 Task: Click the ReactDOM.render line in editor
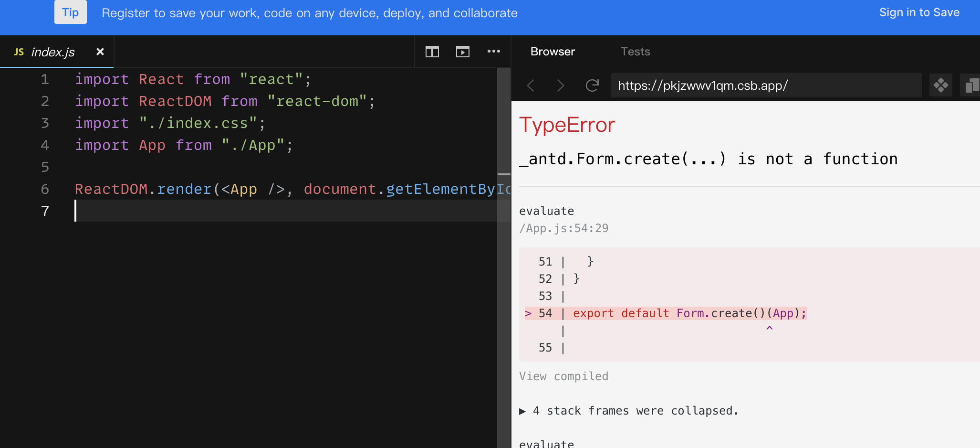[x=292, y=189]
